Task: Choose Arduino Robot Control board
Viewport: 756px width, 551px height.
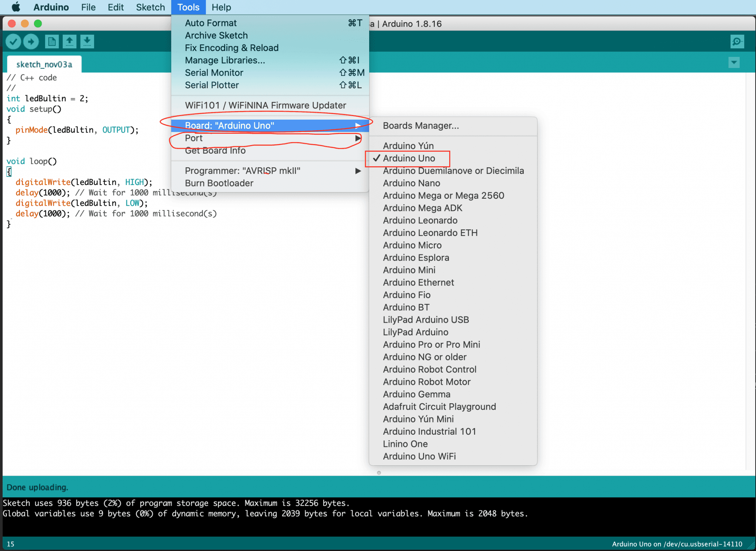Action: [453, 370]
